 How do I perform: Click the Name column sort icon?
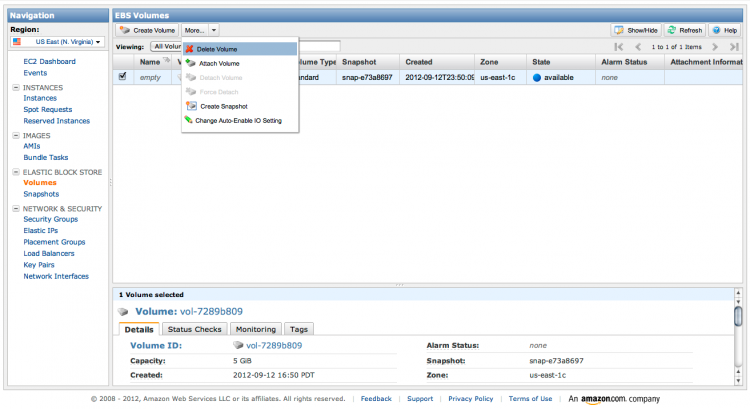pos(166,60)
